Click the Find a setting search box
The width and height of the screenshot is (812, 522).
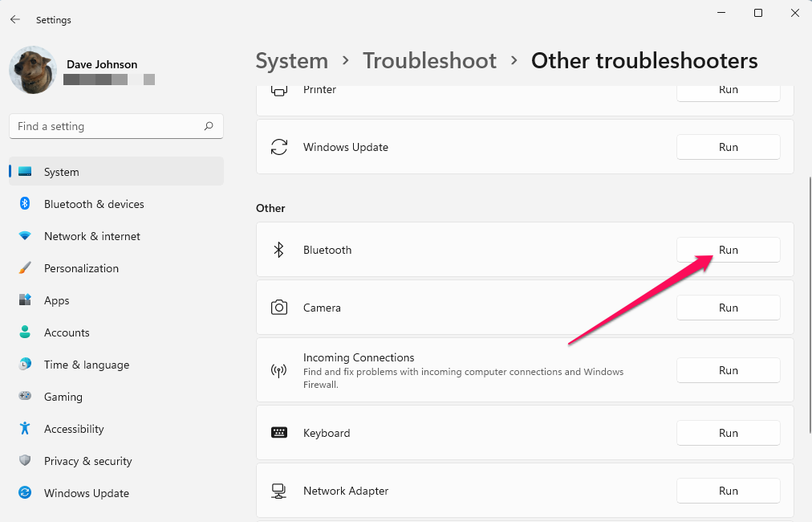[116, 126]
